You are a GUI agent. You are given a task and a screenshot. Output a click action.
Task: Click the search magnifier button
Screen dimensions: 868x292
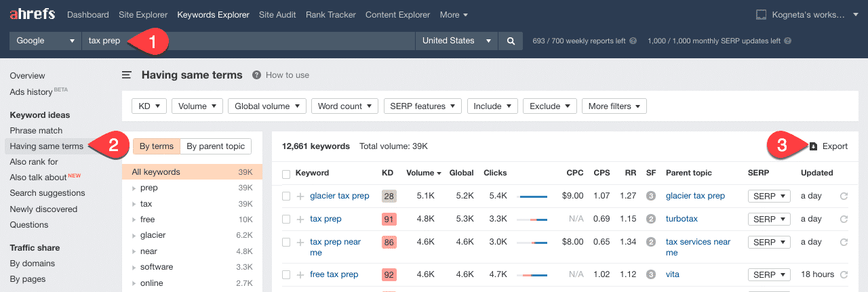(511, 41)
